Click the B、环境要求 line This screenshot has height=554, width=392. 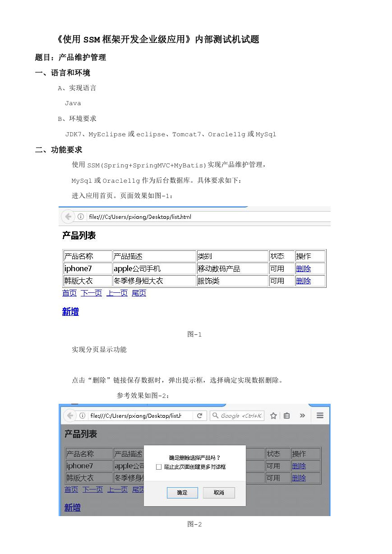click(x=77, y=119)
